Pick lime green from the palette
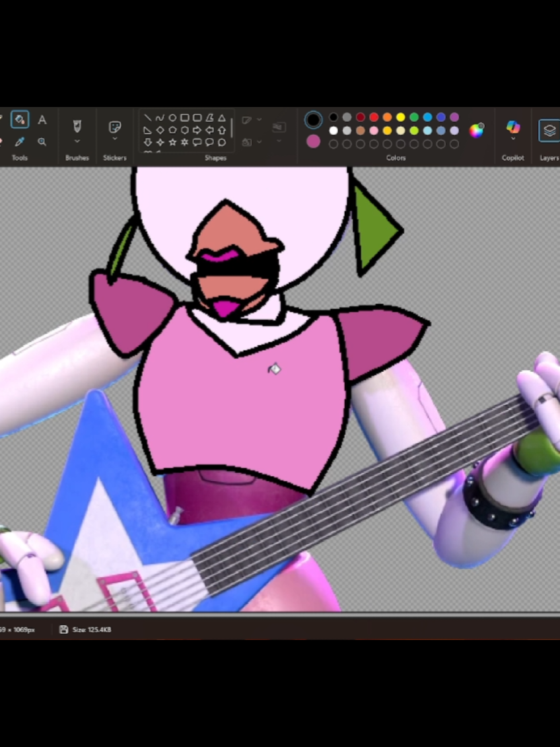560x747 pixels. point(414,131)
